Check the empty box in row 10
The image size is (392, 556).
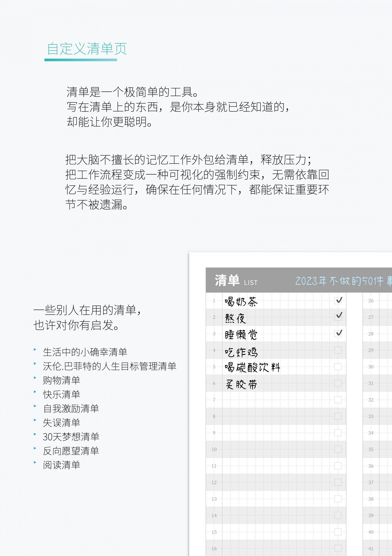pyautogui.click(x=338, y=449)
